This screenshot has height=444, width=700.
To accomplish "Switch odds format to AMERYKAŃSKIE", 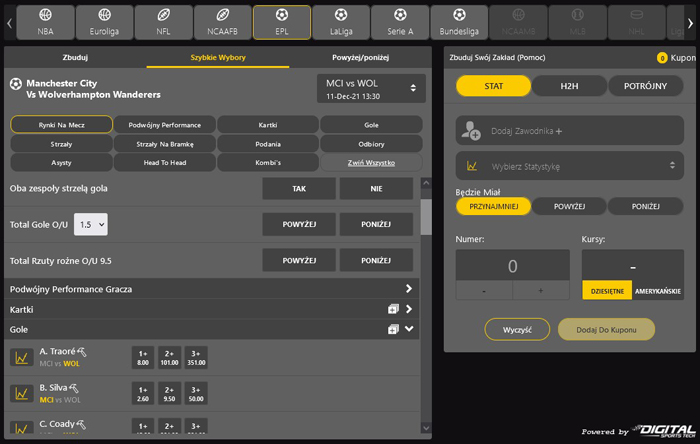I will point(658,290).
